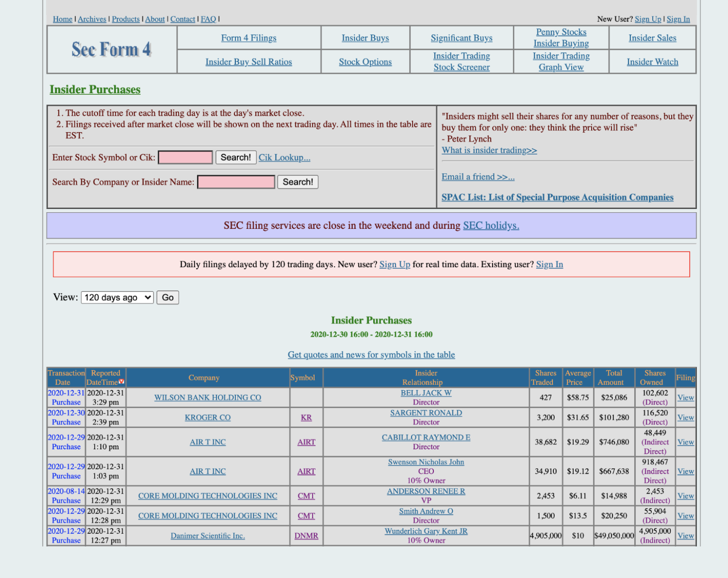
Task: Open the Products link
Action: coord(126,19)
